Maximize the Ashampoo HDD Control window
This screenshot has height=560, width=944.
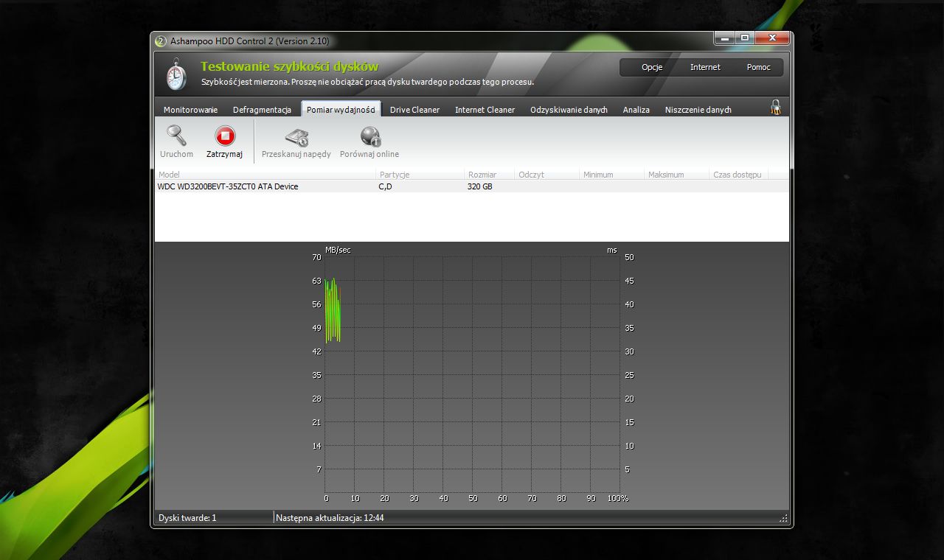point(744,38)
